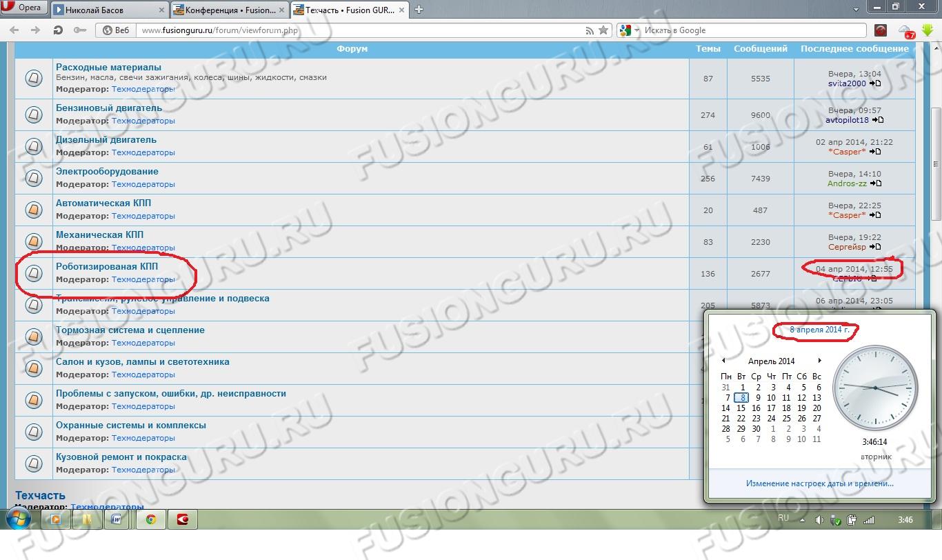
Task: Open Тормозная система и сцепление forum
Action: click(x=130, y=330)
